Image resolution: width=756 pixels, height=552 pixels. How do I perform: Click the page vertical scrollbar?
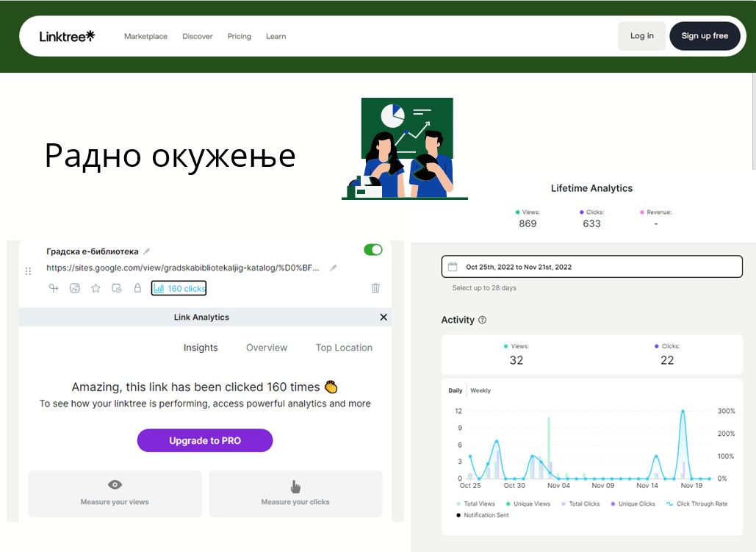coord(754,121)
